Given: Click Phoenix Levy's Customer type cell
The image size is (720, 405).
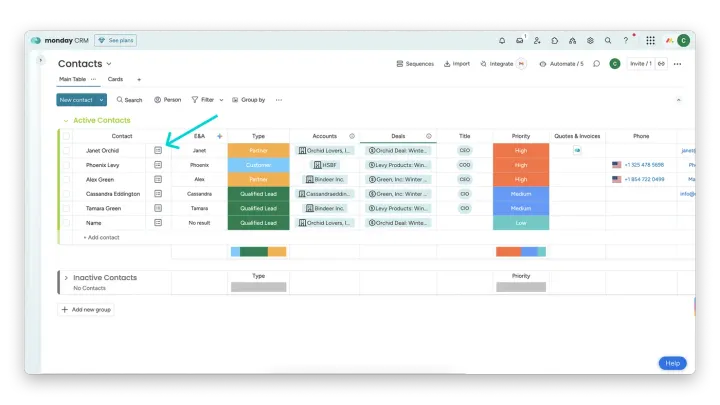Looking at the screenshot, I should pos(259,165).
